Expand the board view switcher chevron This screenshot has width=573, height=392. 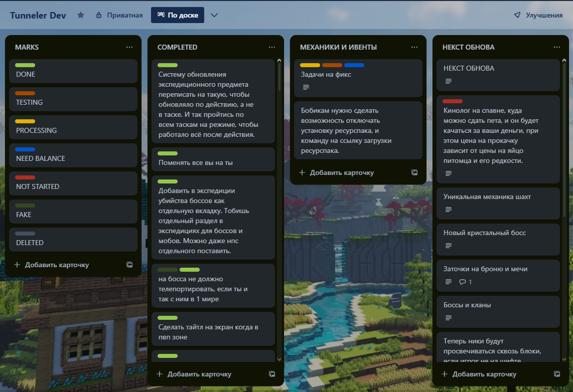point(214,15)
